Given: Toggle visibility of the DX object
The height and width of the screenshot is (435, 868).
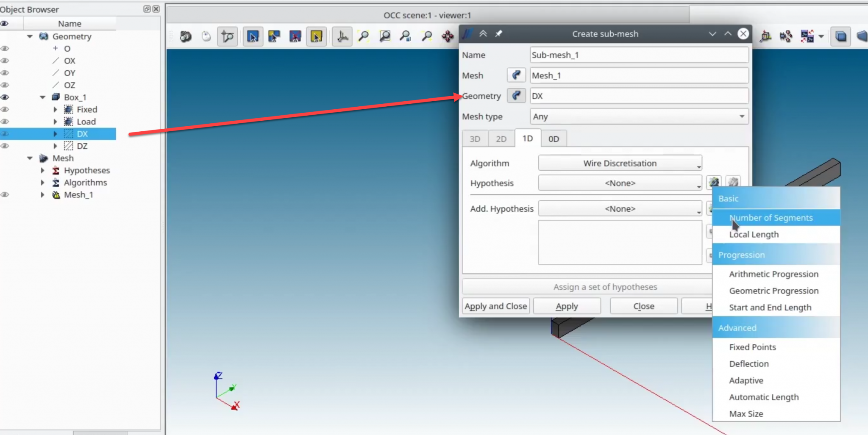Looking at the screenshot, I should [x=5, y=133].
